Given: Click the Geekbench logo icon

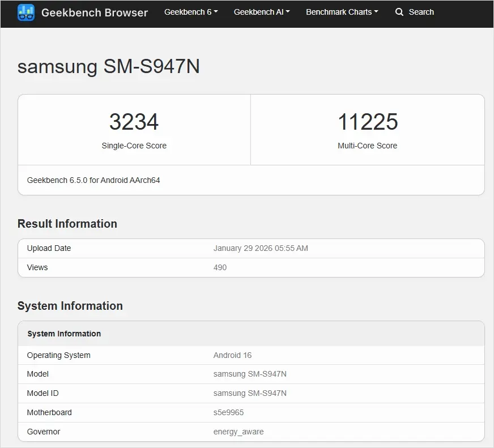Looking at the screenshot, I should [26, 12].
